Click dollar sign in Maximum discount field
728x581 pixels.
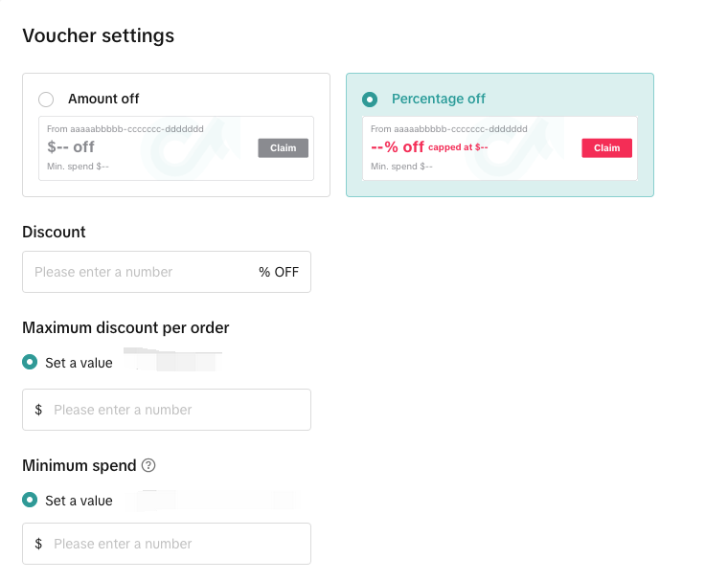pos(38,410)
